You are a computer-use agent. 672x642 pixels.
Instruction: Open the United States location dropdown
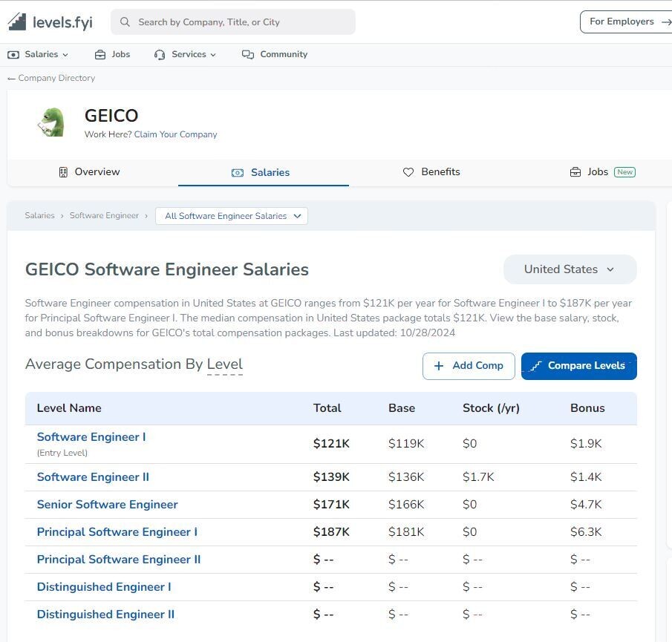tap(569, 269)
